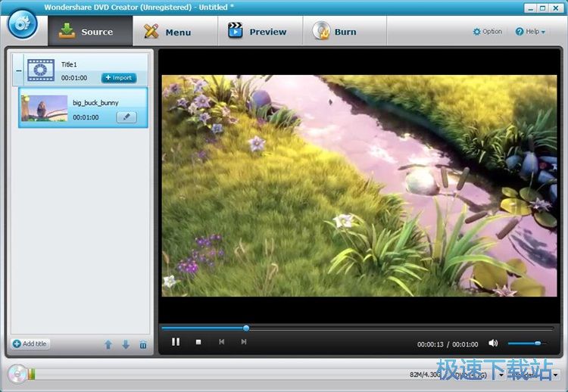Pause the video preview playback

176,342
